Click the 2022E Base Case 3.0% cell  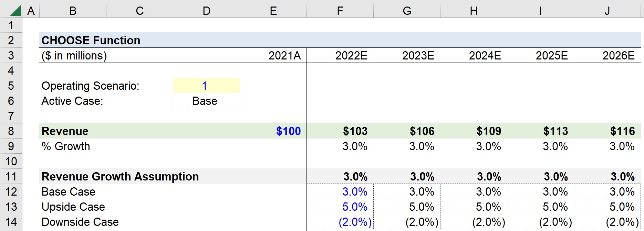pyautogui.click(x=340, y=191)
